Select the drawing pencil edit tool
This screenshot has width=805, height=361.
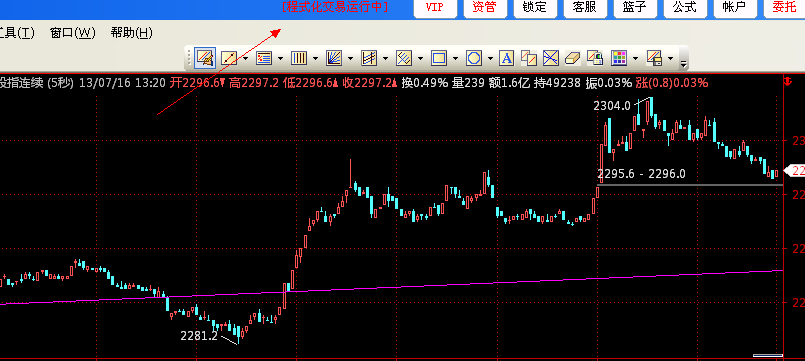pyautogui.click(x=205, y=58)
